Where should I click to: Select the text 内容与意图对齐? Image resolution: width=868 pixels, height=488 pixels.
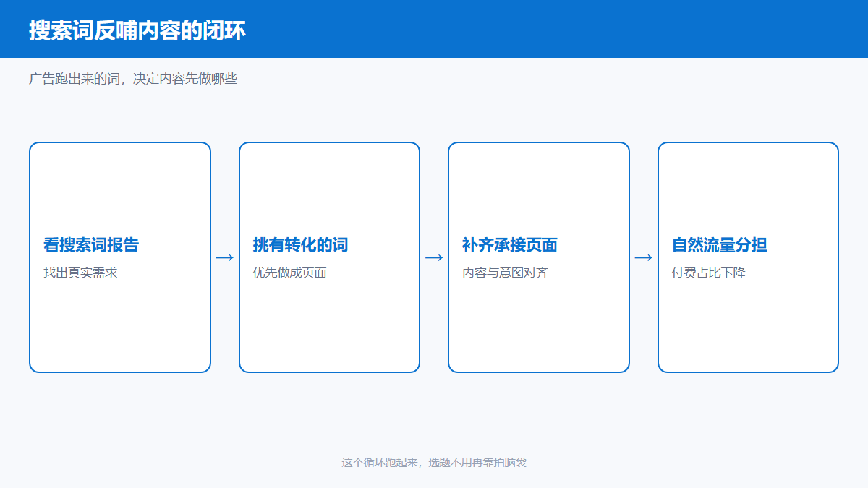(506, 273)
